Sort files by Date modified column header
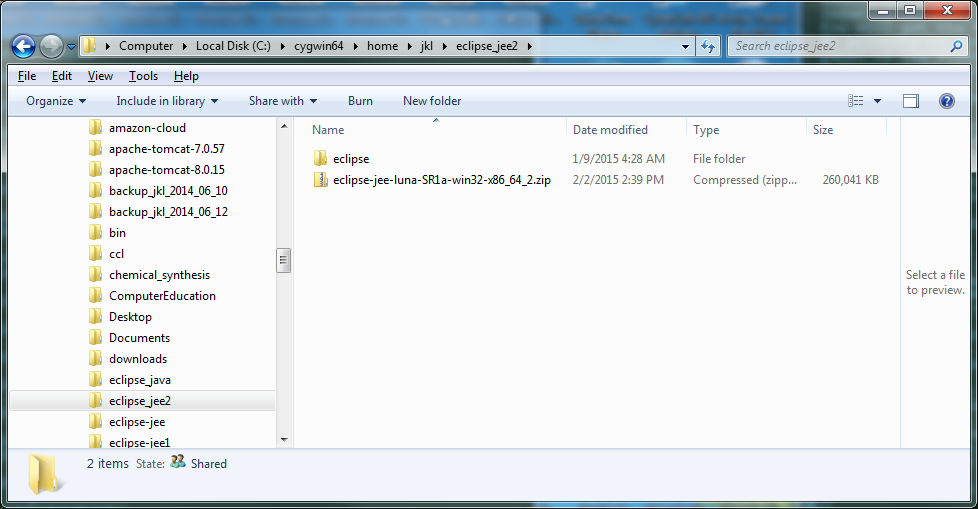 pyautogui.click(x=610, y=130)
